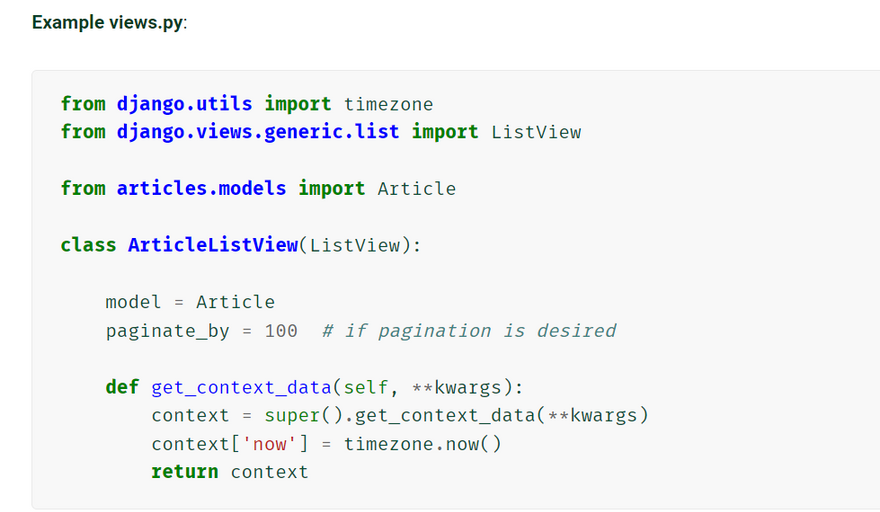Screen dimensions: 880x512
Task: Click ListView inside the class parentheses
Action: [354, 245]
